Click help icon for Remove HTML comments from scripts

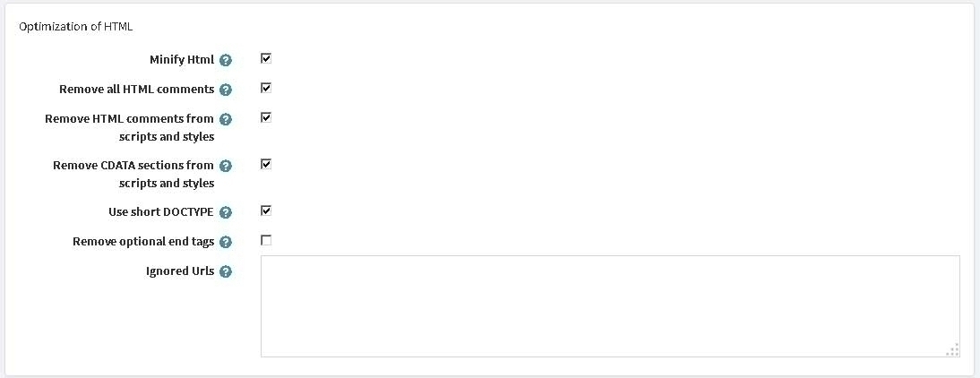(x=227, y=119)
